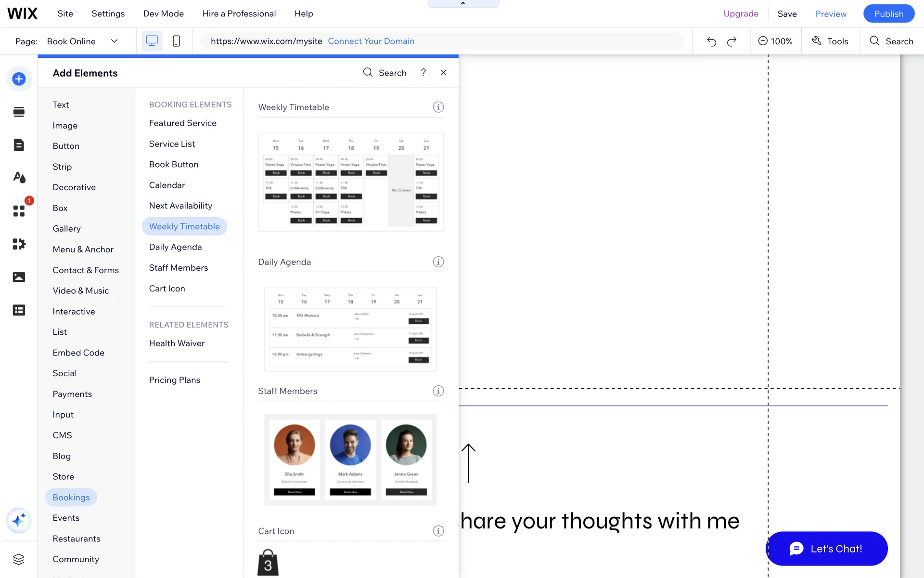924x578 pixels.
Task: Collapse the top bar with the chevron
Action: point(463,4)
